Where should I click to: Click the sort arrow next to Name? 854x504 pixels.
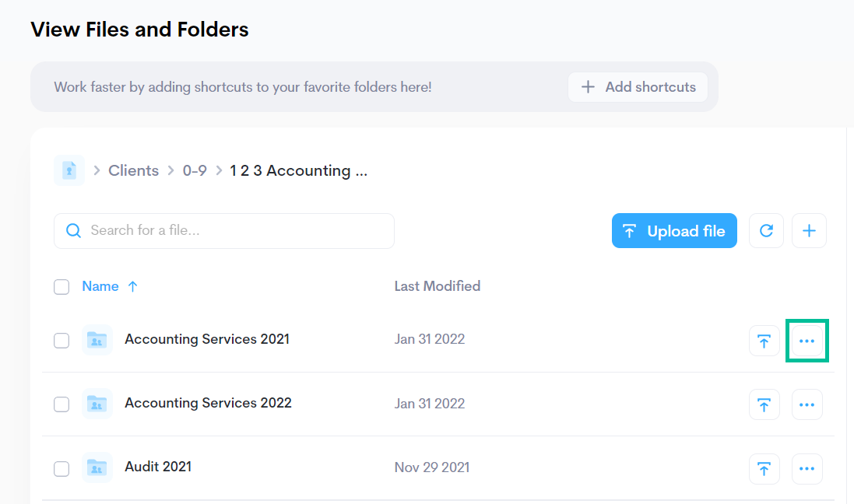[x=132, y=286]
